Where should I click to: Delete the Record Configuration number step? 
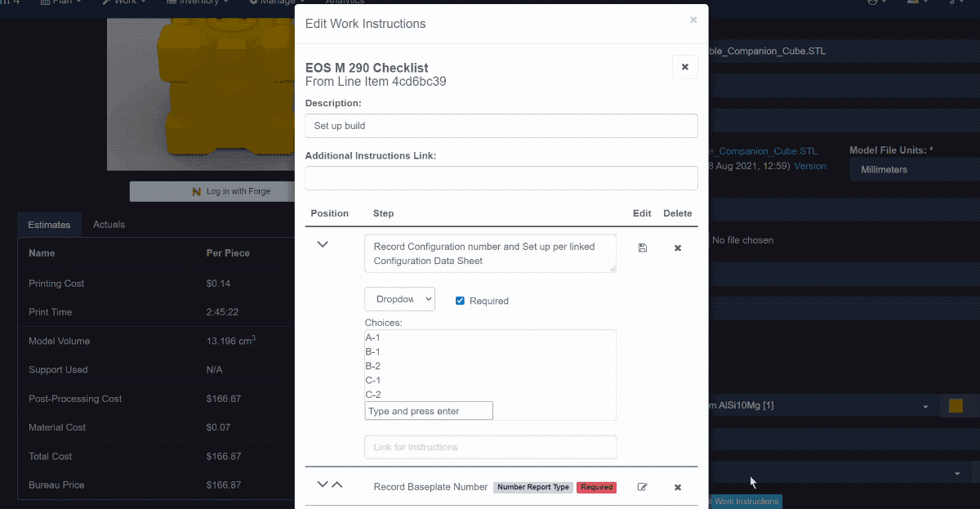pyautogui.click(x=677, y=248)
